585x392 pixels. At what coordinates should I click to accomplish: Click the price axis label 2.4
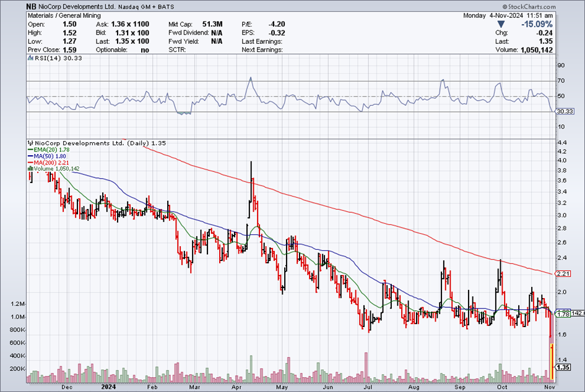(x=561, y=258)
